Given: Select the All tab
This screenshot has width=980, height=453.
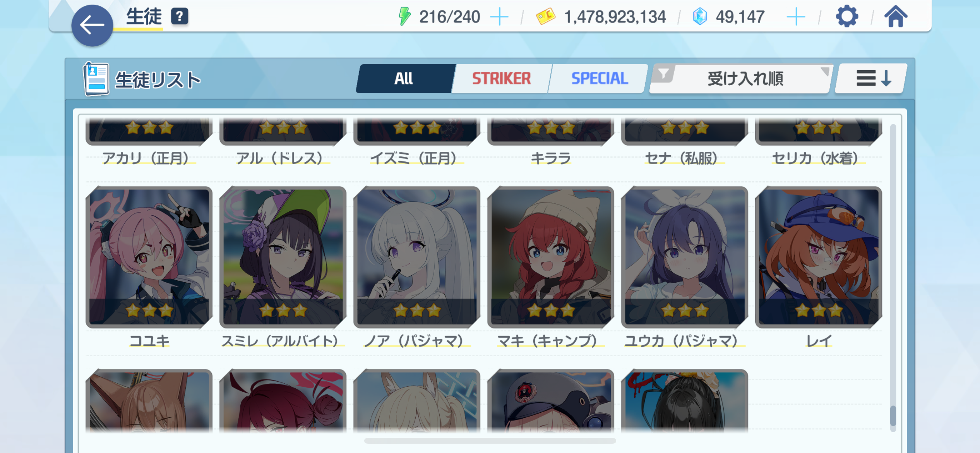Looking at the screenshot, I should click(404, 79).
